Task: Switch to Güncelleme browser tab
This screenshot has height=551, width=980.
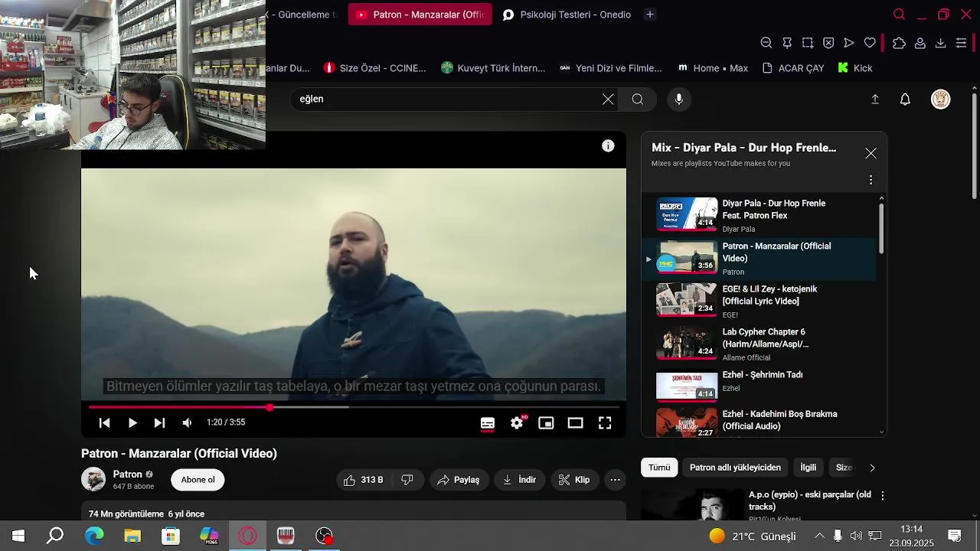Action: pyautogui.click(x=302, y=15)
